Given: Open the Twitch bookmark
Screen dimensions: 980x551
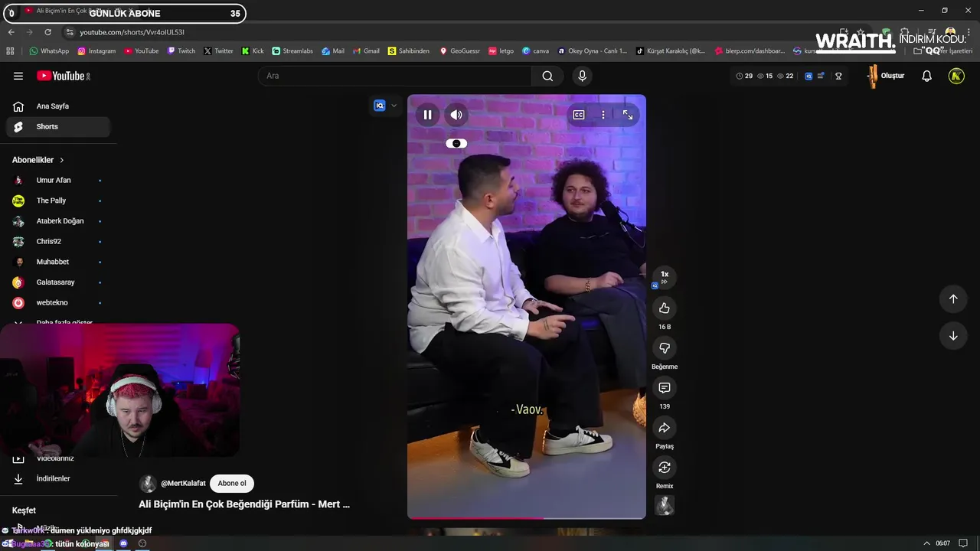Looking at the screenshot, I should point(181,51).
